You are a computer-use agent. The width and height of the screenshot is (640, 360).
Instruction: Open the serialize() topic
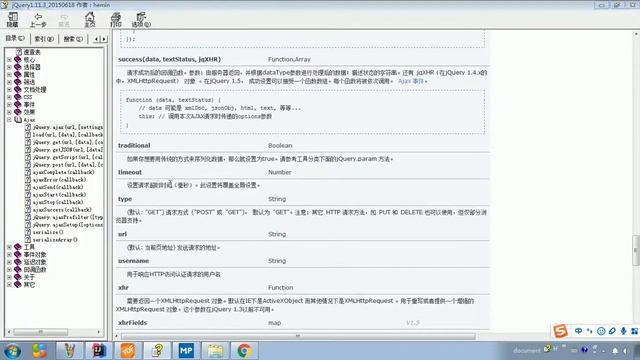[x=48, y=232]
